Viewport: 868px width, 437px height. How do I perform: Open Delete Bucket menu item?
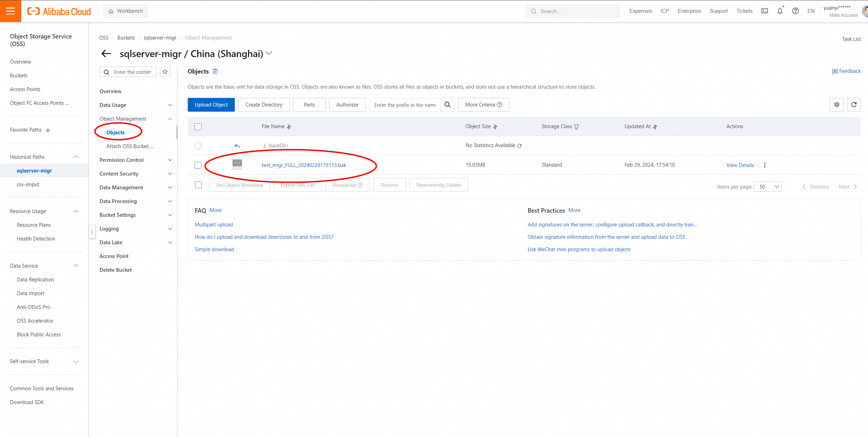(116, 270)
